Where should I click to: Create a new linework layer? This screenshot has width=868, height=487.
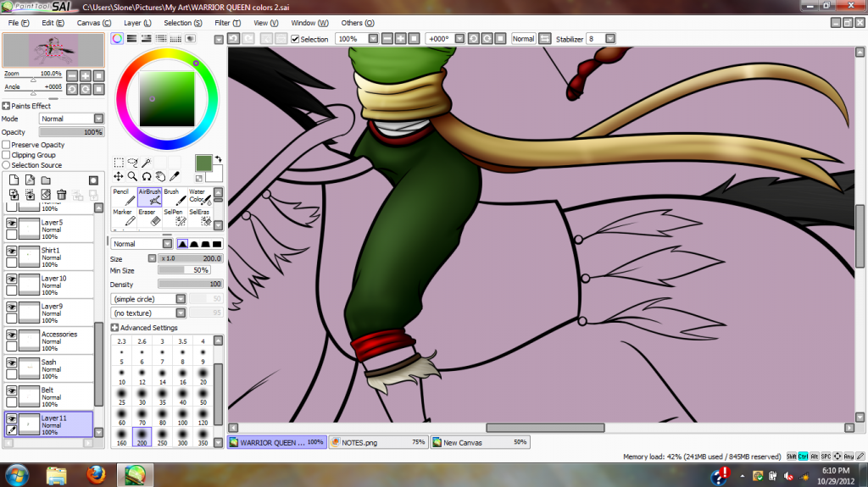coord(30,180)
